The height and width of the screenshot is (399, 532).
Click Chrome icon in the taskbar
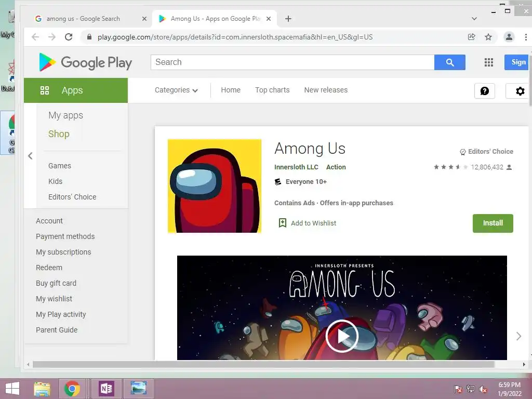[72, 389]
